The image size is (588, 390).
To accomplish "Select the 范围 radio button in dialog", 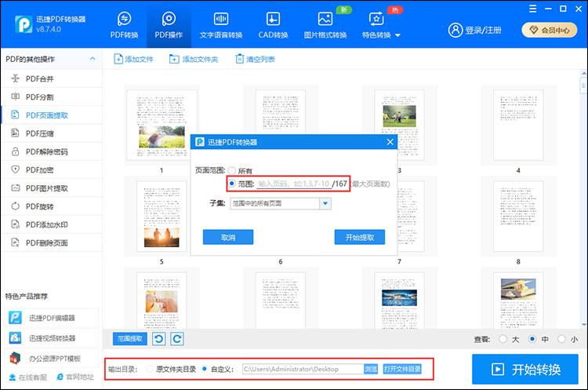I will tap(232, 184).
